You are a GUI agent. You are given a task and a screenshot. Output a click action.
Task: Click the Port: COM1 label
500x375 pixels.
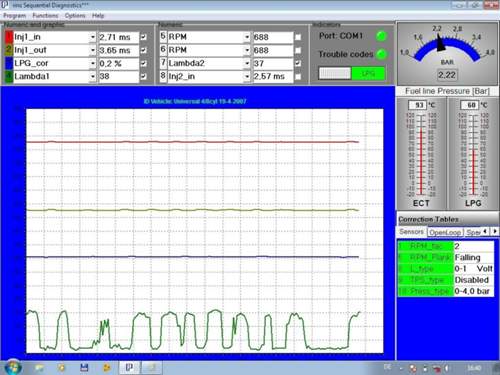click(x=341, y=36)
